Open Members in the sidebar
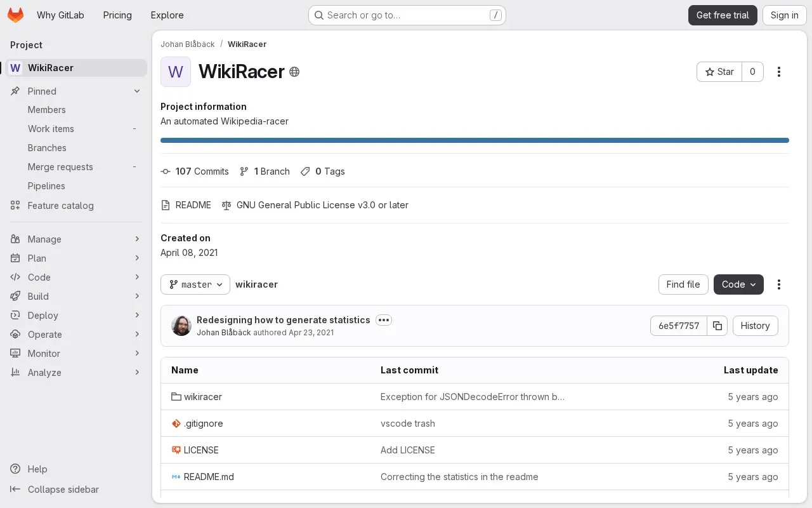The image size is (812, 508). click(76, 110)
